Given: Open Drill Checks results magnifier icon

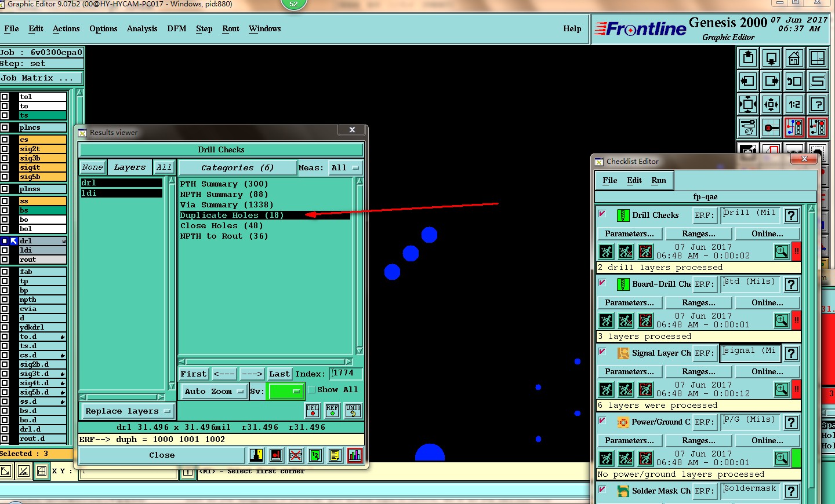Looking at the screenshot, I should 782,251.
